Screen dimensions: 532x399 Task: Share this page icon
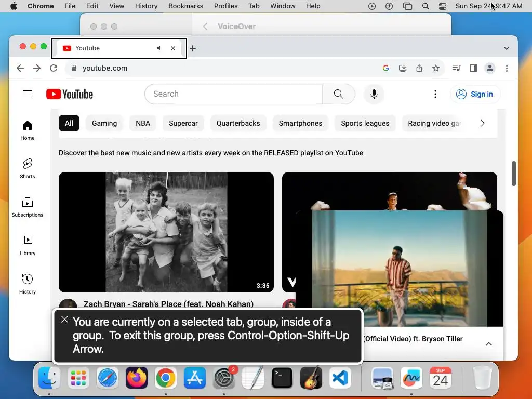419,68
